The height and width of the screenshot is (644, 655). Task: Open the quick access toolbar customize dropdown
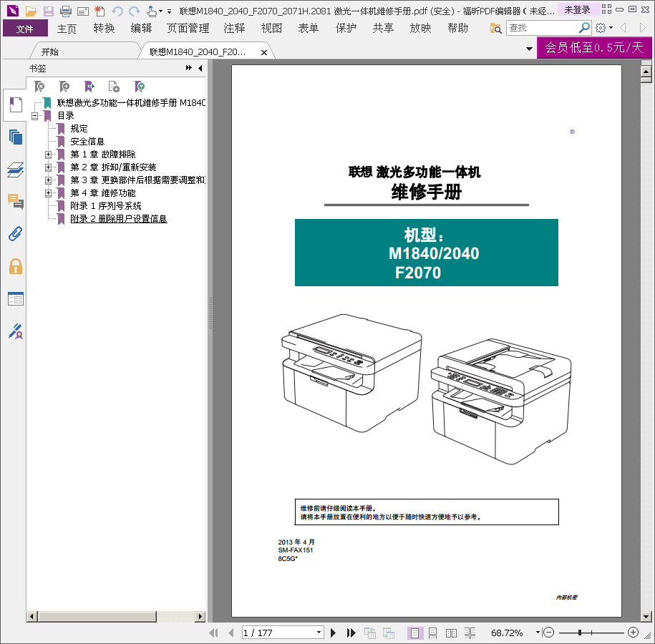[169, 11]
